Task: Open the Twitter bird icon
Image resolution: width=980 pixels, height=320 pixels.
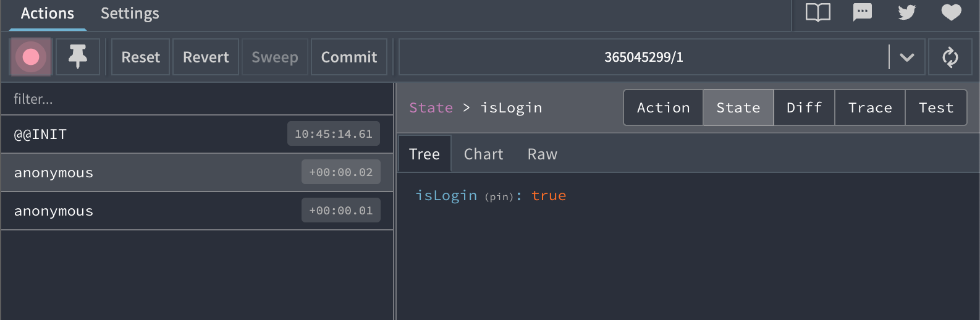Action: coord(906,13)
